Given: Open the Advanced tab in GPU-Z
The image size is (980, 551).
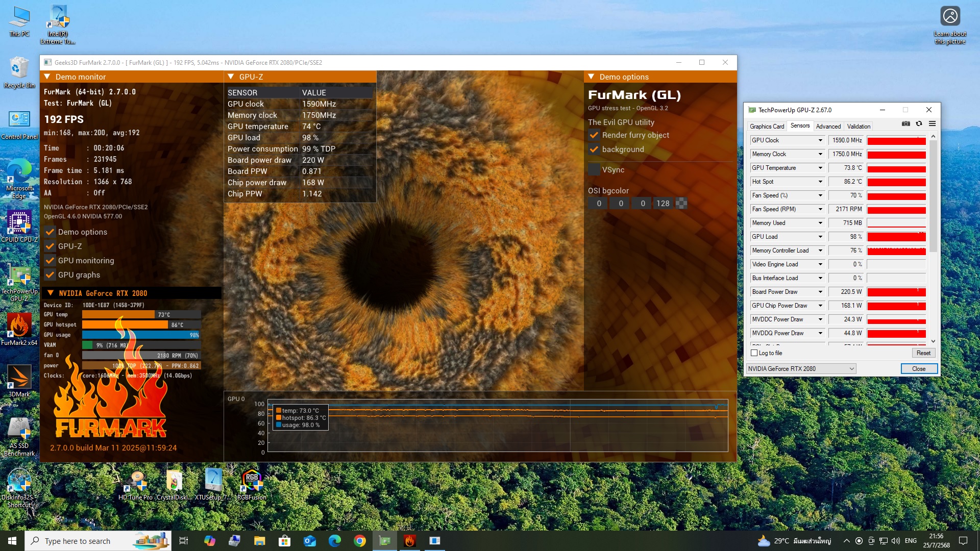Looking at the screenshot, I should click(x=828, y=127).
